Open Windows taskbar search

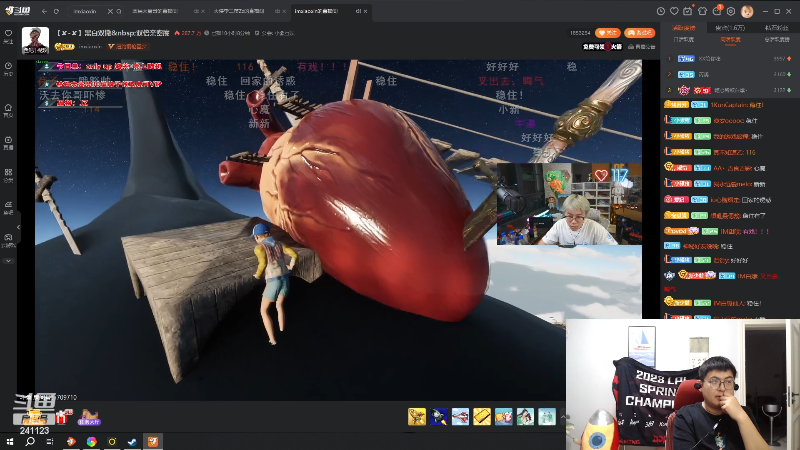click(x=30, y=441)
